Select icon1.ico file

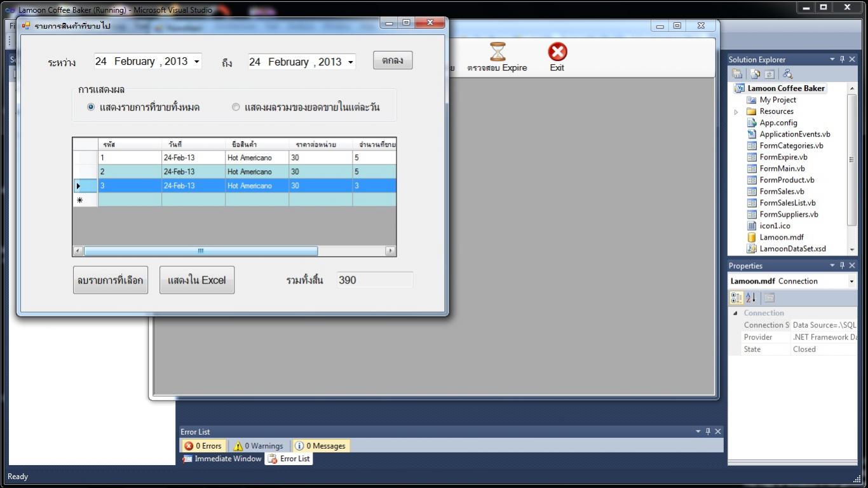(x=775, y=226)
